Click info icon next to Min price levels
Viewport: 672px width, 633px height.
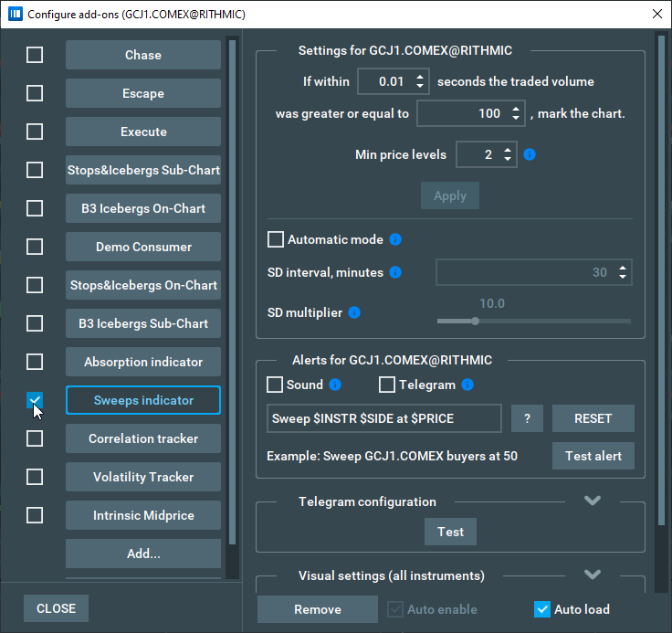pyautogui.click(x=530, y=154)
